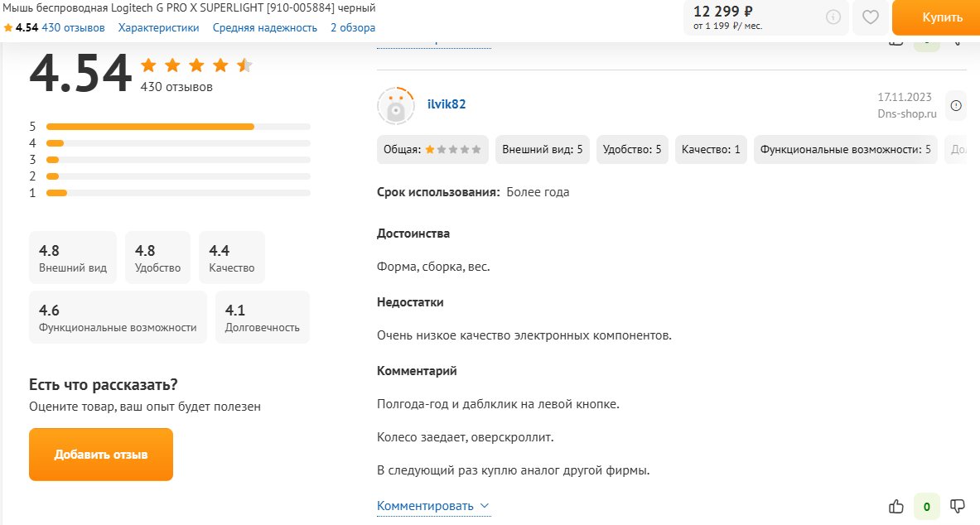
Task: Select the 4.1 Долговечность summary tile
Action: pos(263,317)
